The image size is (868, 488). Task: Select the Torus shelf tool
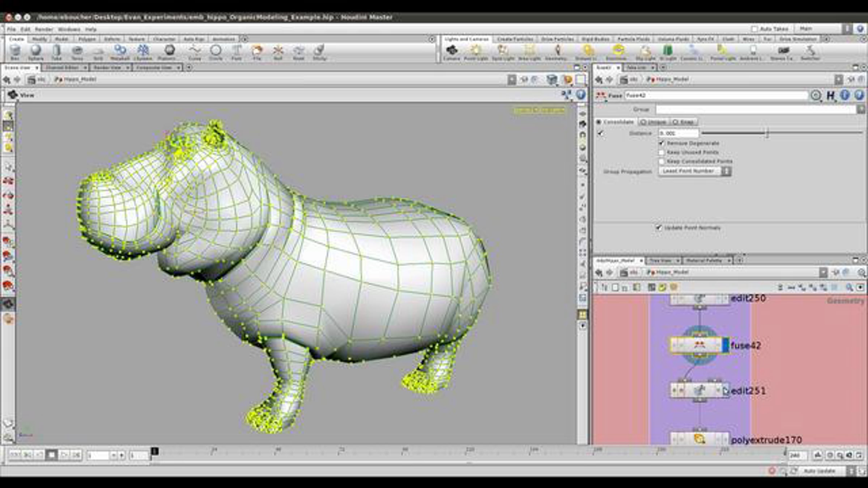[77, 52]
